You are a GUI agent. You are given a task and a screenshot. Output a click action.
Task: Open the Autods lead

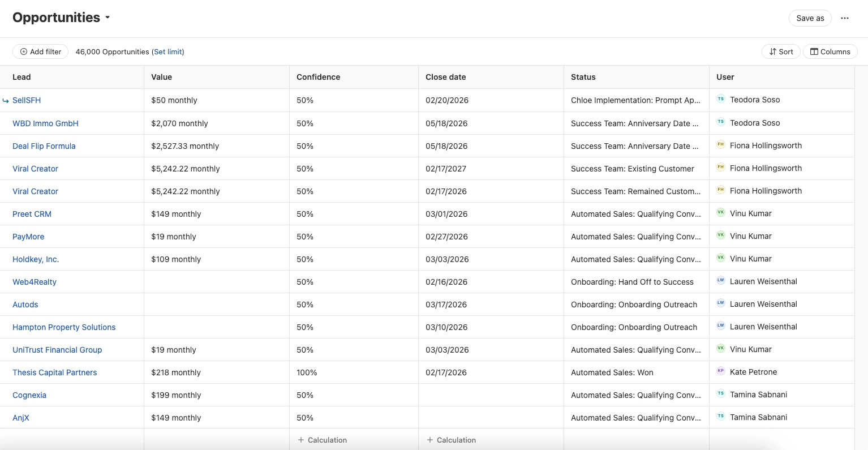coord(25,305)
